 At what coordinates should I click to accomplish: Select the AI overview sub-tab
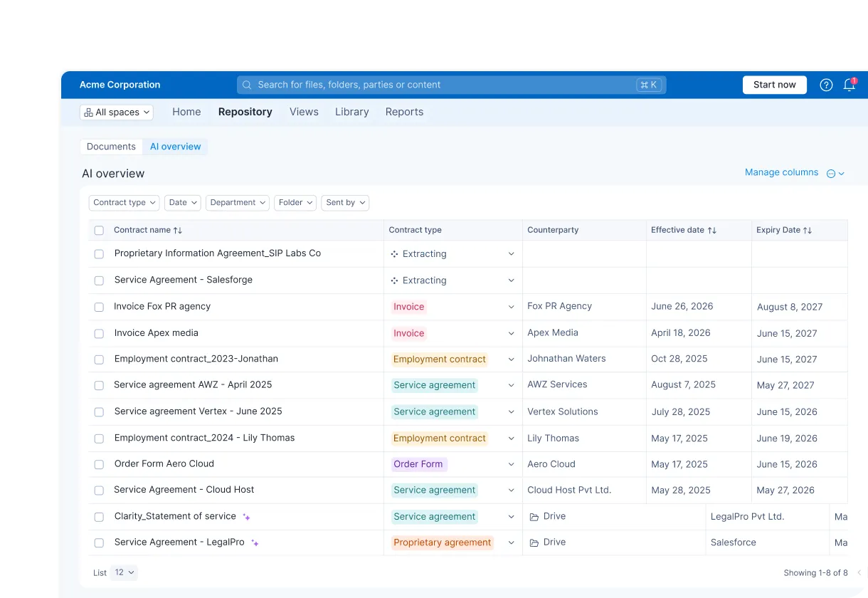tap(175, 147)
